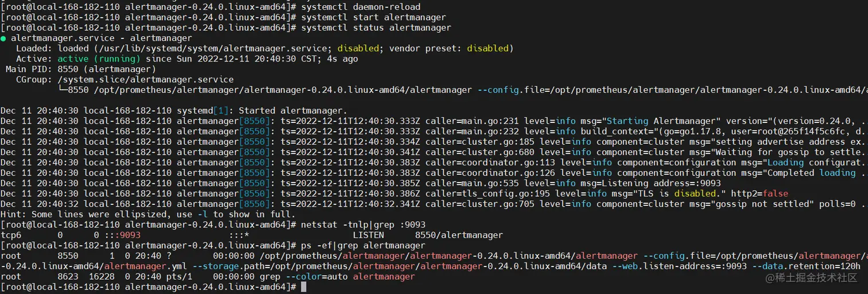The height and width of the screenshot is (294, 868).
Task: Click 'Main PID: 8550 (alertmanager)' line
Action: pos(81,69)
